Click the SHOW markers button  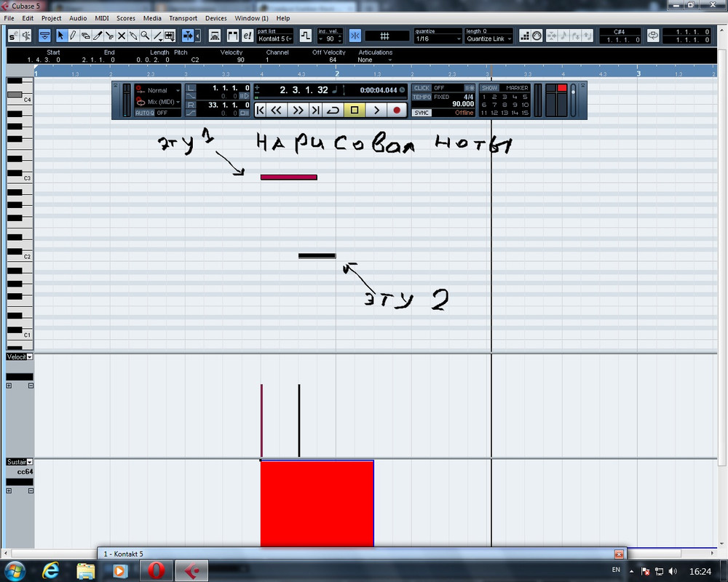(x=489, y=88)
